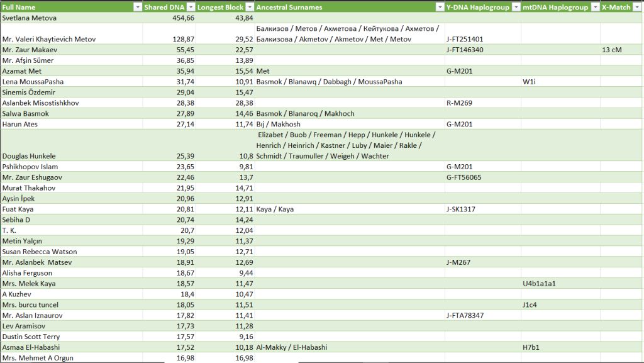This screenshot has width=644, height=363.
Task: Click the 13 cM X-Match cell
Action: pos(611,50)
